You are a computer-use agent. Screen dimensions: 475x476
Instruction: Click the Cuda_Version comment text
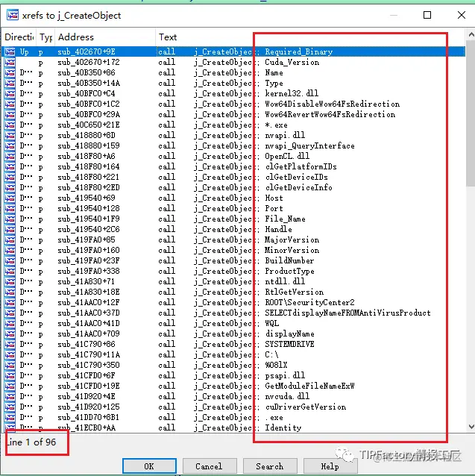pyautogui.click(x=292, y=62)
